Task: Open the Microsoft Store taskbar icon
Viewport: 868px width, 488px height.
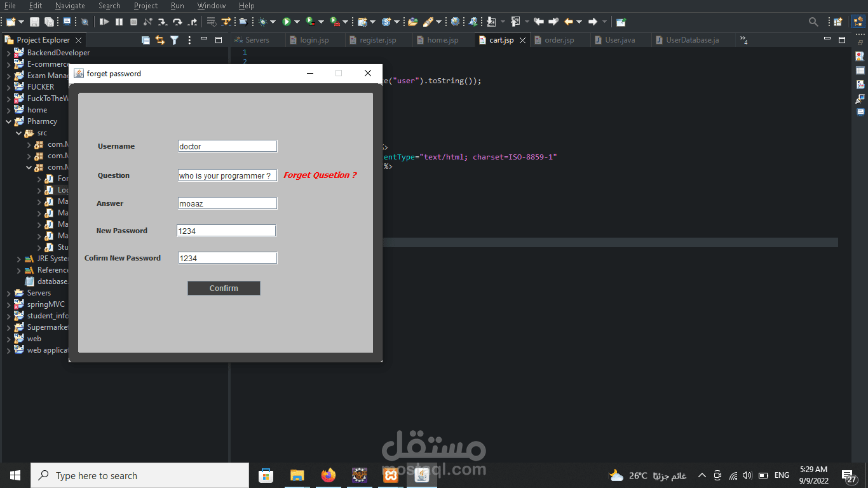Action: point(266,475)
